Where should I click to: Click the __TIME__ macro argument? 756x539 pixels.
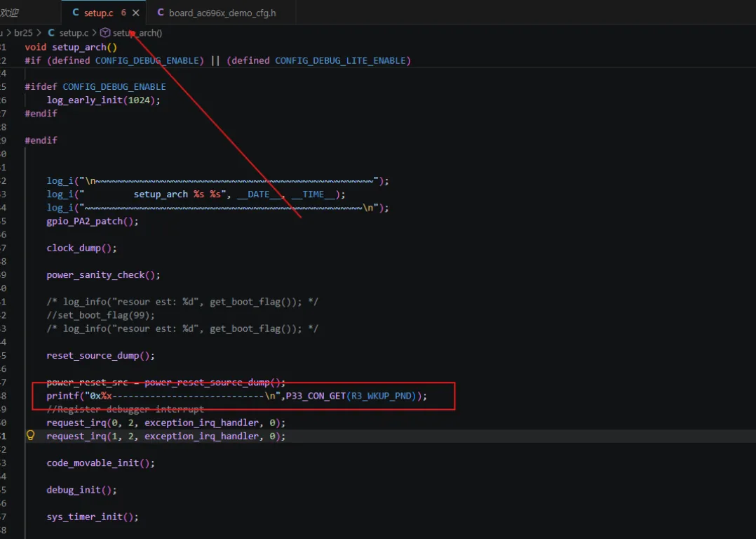click(313, 194)
